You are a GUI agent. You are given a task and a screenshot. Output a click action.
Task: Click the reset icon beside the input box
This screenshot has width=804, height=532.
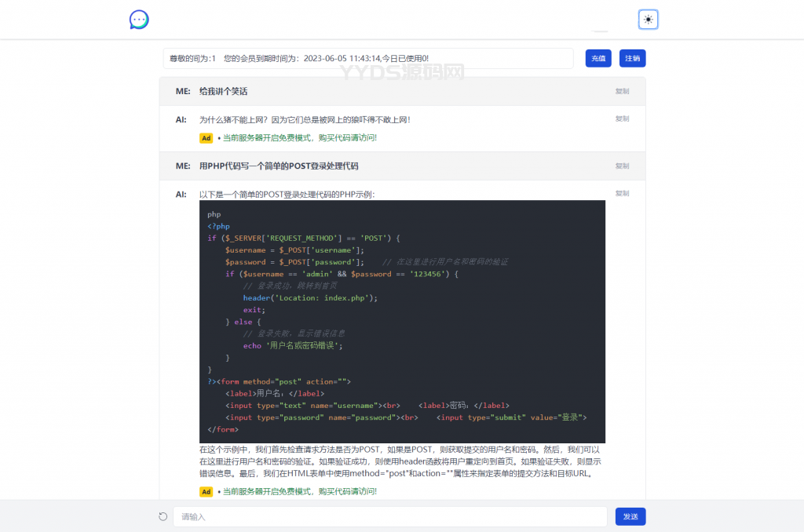[163, 516]
